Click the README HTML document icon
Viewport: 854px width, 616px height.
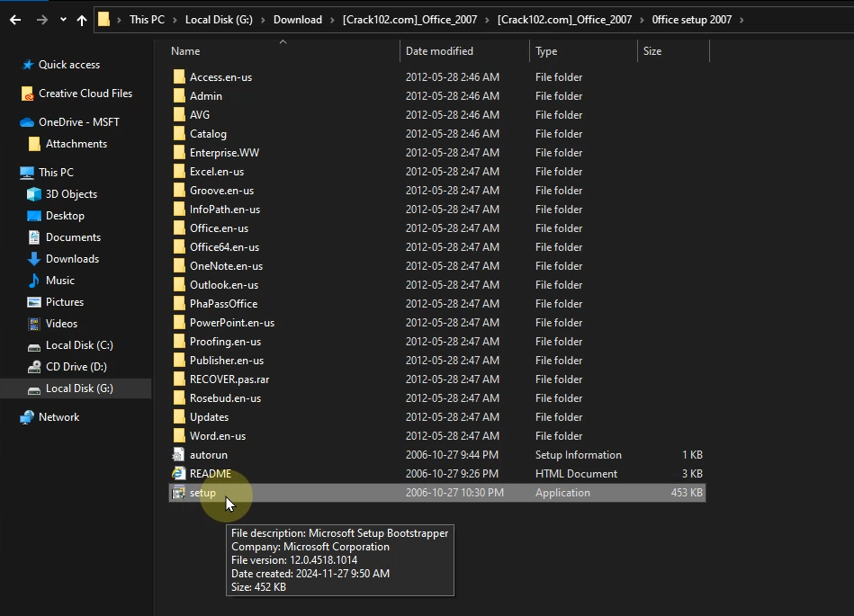pos(179,474)
